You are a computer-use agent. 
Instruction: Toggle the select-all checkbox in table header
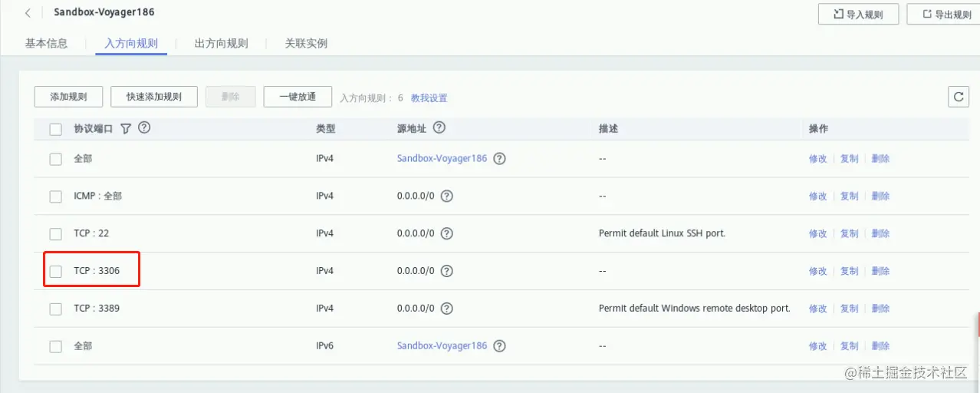(55, 129)
